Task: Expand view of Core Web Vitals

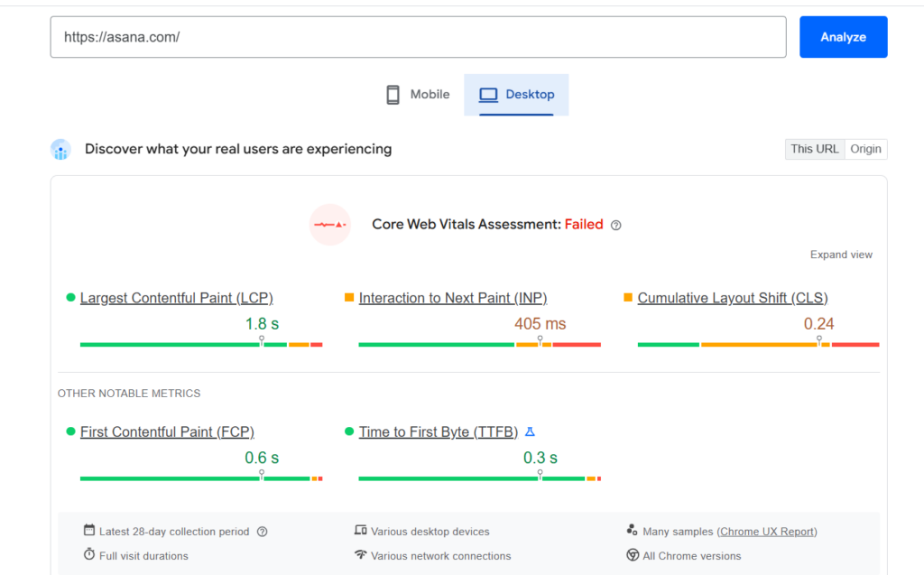Action: (x=841, y=255)
